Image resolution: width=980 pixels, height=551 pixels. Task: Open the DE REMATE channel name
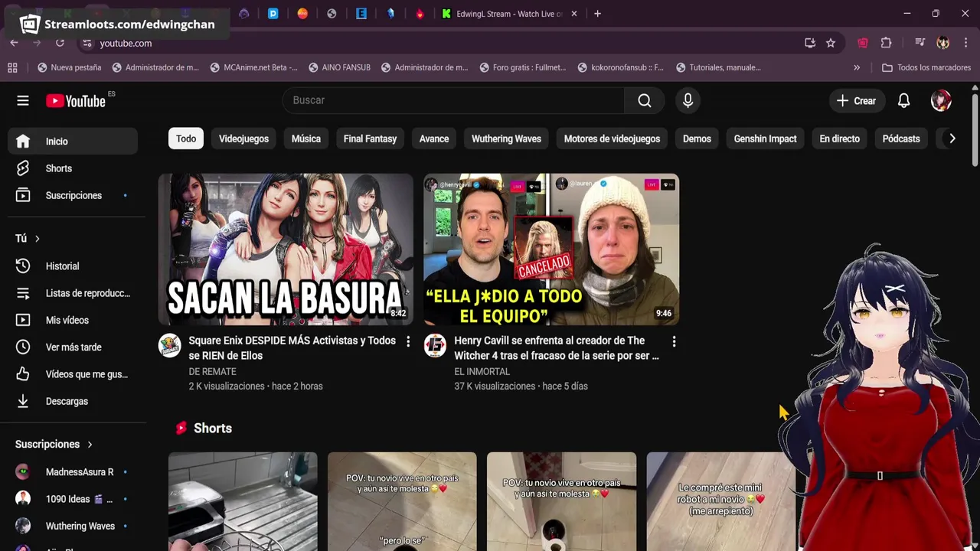point(212,372)
